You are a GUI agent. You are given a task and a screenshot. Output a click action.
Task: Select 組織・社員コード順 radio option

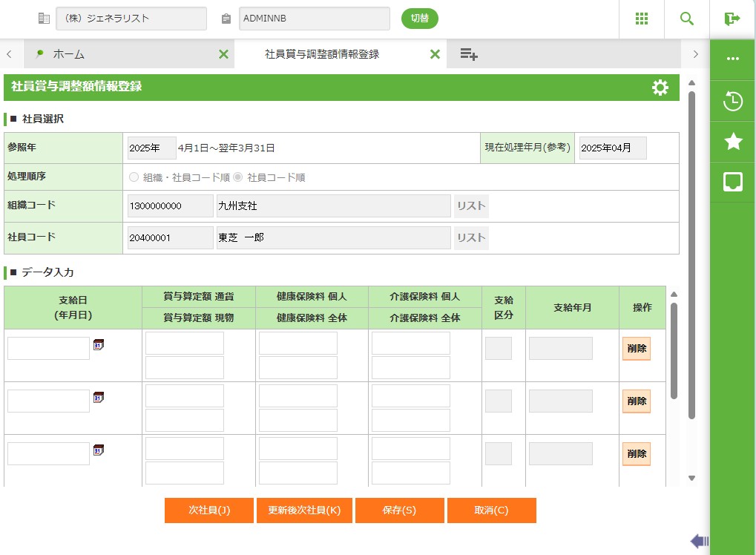pyautogui.click(x=134, y=178)
